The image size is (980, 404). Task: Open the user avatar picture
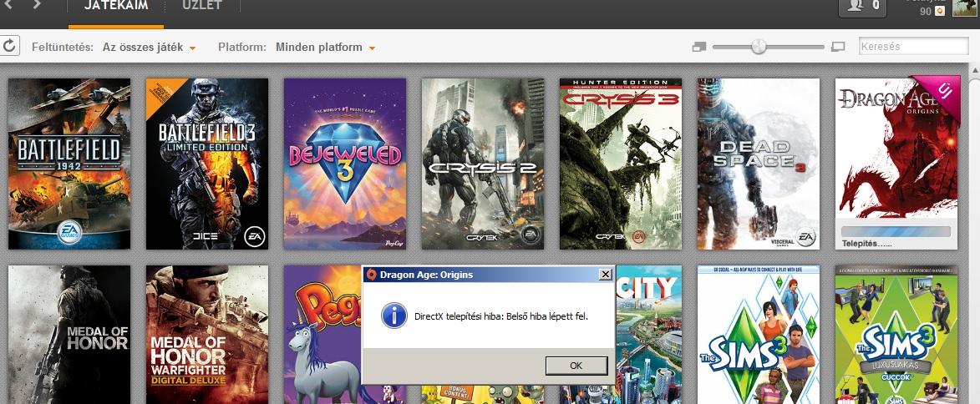966,8
